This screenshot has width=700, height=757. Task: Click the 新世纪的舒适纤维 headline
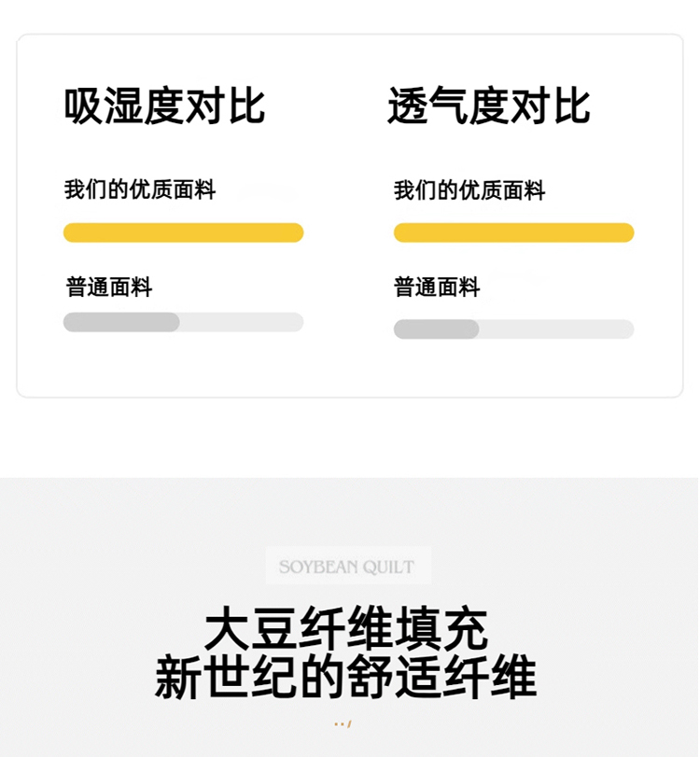pos(346,678)
